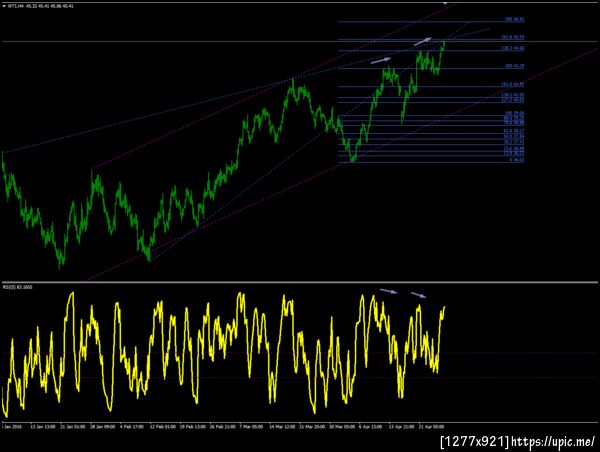Image resolution: width=600 pixels, height=452 pixels.
Task: Click the 61.8 Fibonacci level label
Action: click(x=514, y=131)
